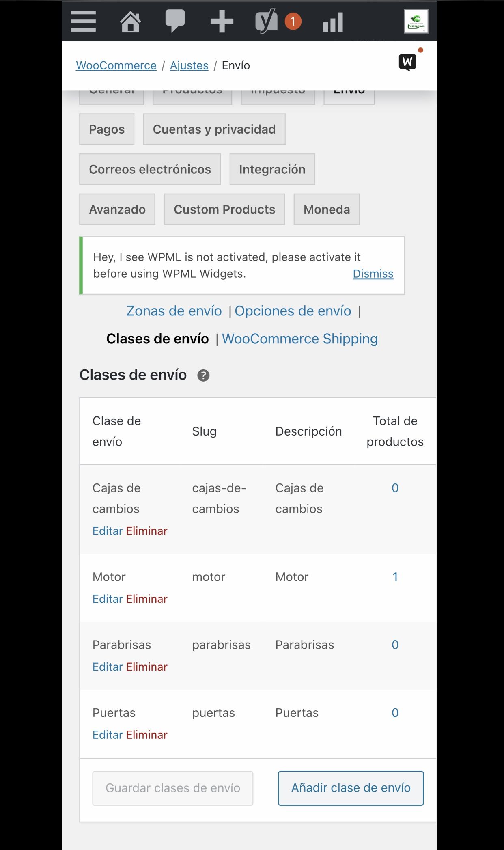Select the Correos electrónicos tab
Viewport: 504px width, 850px height.
(150, 169)
